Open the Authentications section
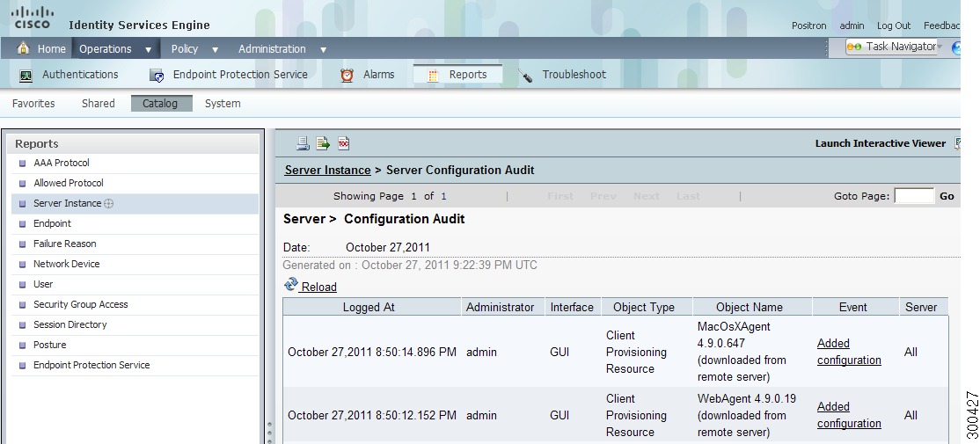The width and height of the screenshot is (980, 444). tap(80, 75)
